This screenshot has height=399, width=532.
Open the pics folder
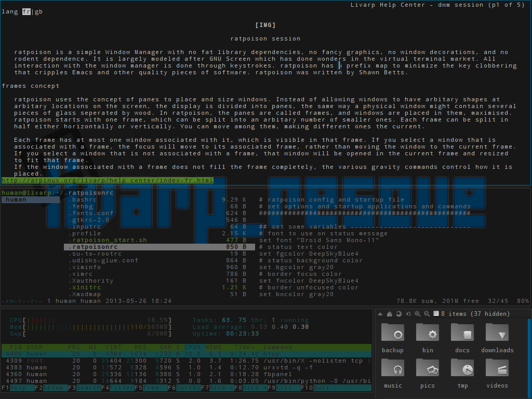coord(428,373)
